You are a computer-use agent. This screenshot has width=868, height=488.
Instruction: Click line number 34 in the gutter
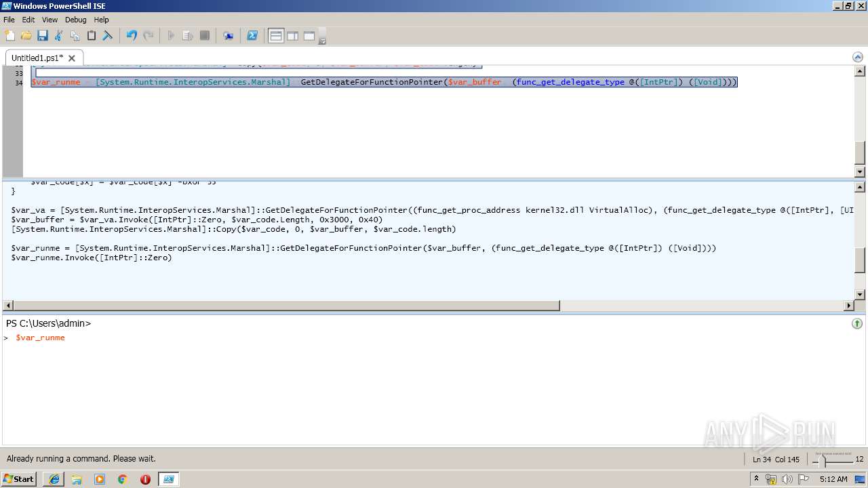click(x=18, y=83)
